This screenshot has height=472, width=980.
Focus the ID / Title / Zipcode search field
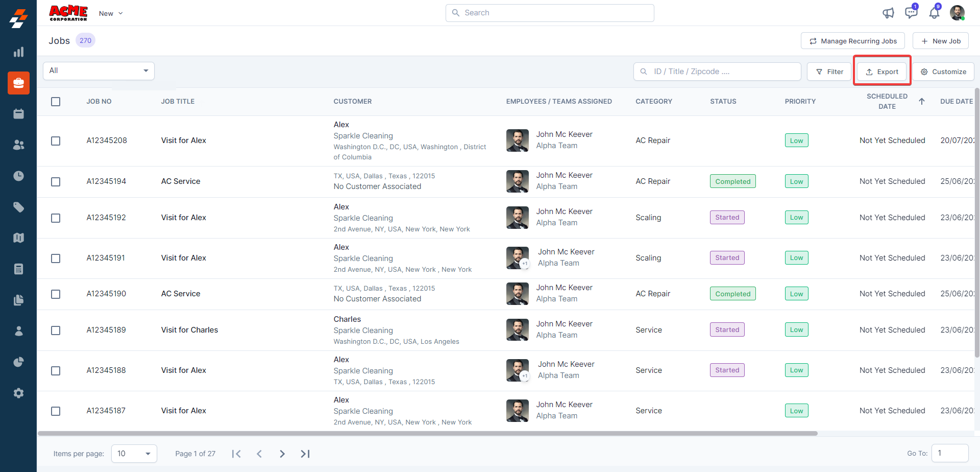[717, 72]
